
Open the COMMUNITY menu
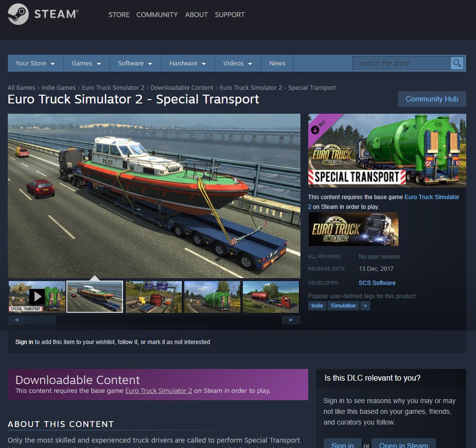(x=157, y=15)
